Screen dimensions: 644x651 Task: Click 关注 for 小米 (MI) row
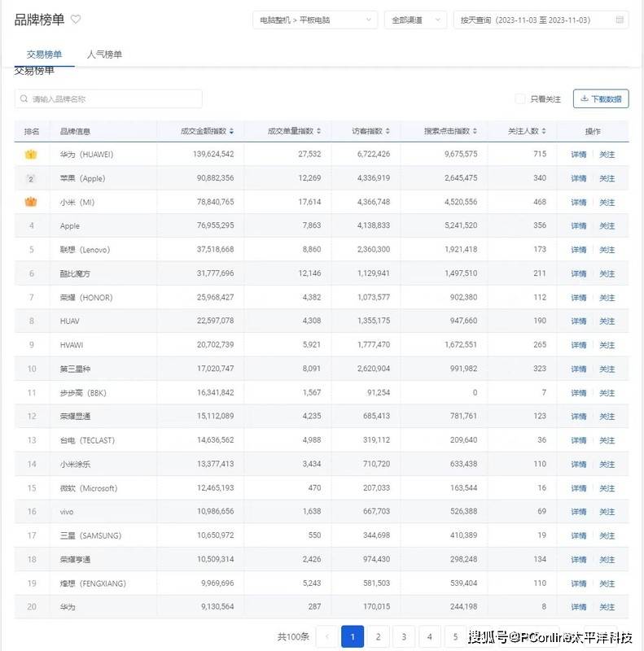[x=607, y=202]
